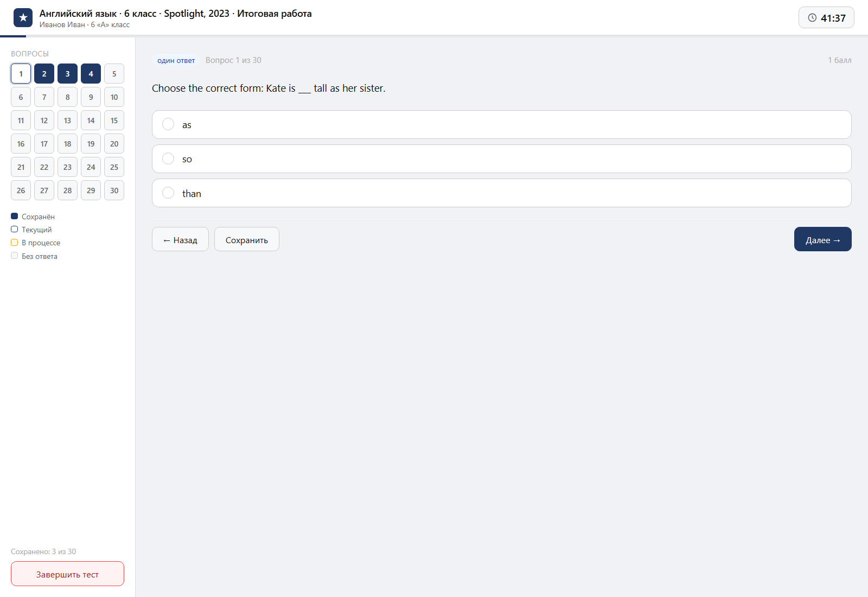The width and height of the screenshot is (868, 597).
Task: Jump to question 14
Action: click(x=91, y=120)
